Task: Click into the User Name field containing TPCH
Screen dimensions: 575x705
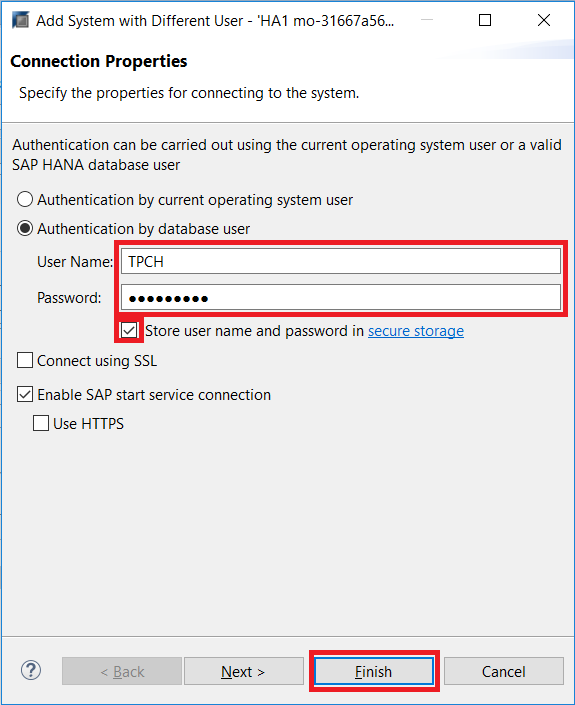Action: point(341,261)
